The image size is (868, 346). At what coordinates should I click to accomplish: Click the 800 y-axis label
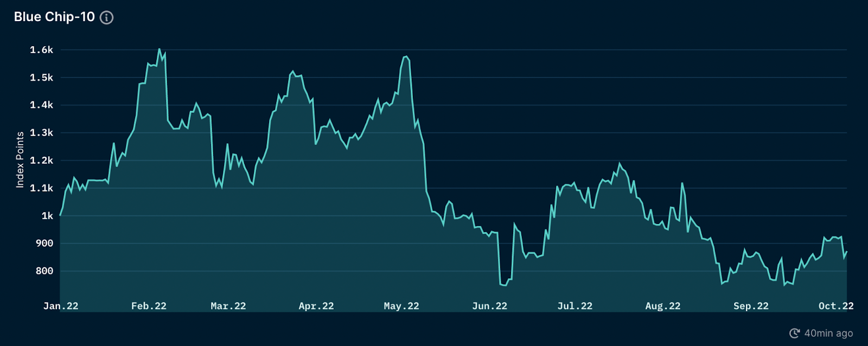coord(44,271)
